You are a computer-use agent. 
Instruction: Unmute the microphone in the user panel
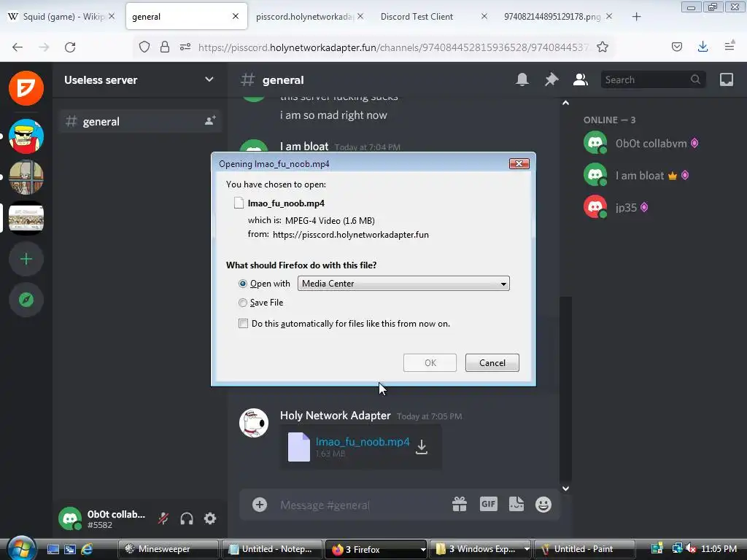coord(163,518)
